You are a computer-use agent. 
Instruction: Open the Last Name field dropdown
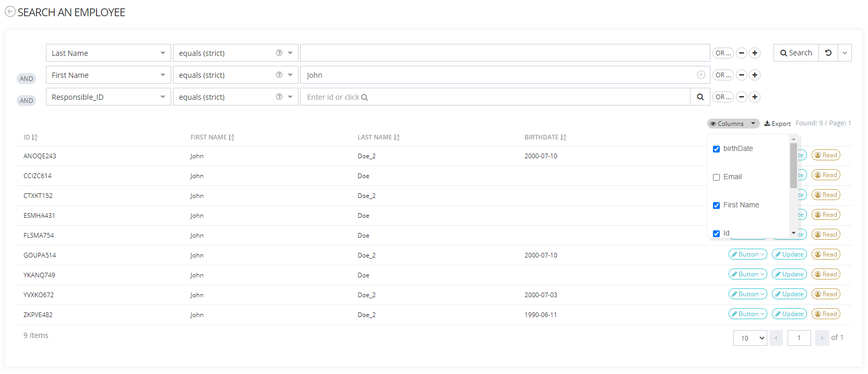[x=109, y=53]
